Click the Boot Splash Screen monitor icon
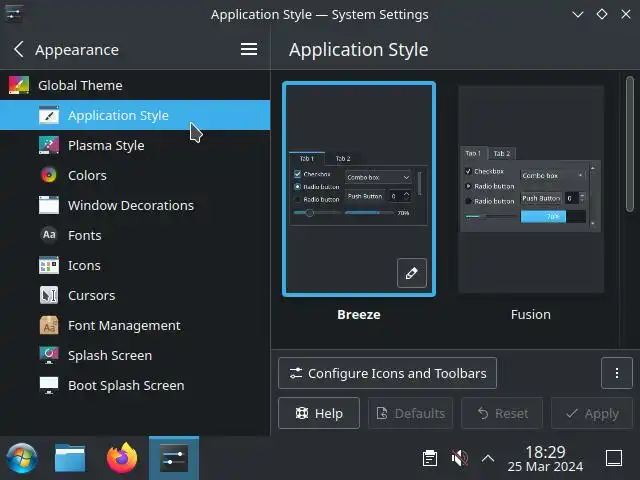The height and width of the screenshot is (480, 640). 49,385
